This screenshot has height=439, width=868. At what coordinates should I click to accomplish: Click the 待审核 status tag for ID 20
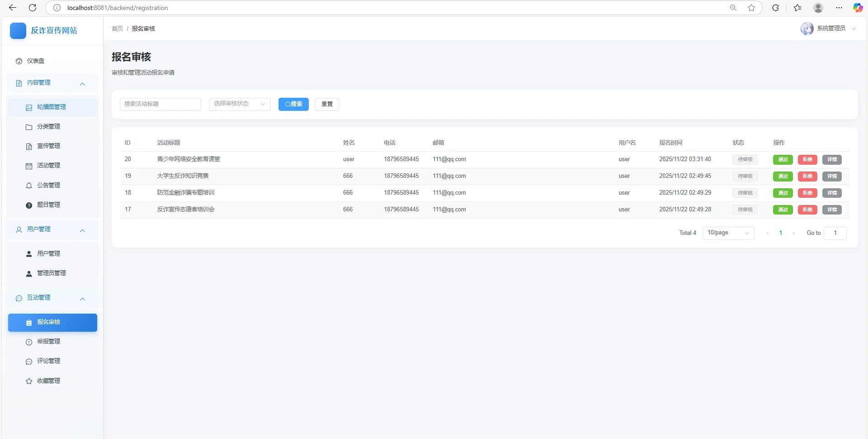745,159
